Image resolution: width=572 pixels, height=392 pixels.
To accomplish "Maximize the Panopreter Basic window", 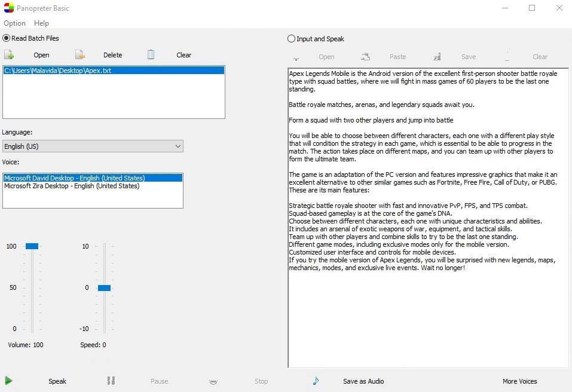I will (x=532, y=8).
